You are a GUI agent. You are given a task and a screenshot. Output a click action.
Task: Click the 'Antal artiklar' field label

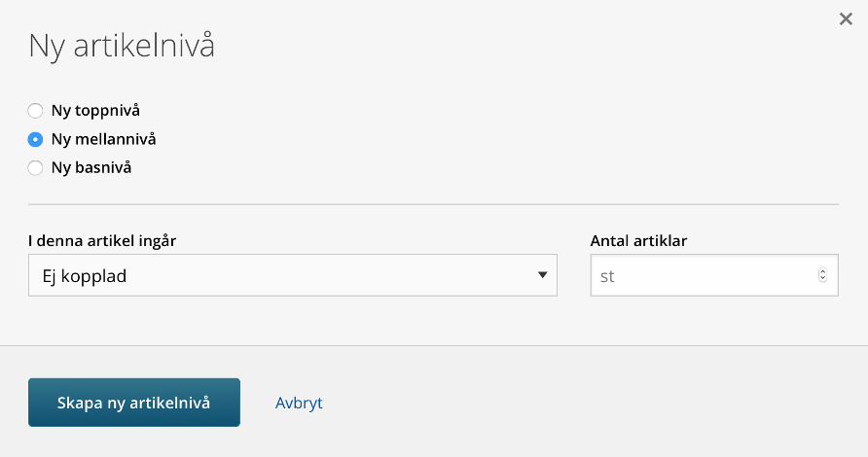[638, 241]
